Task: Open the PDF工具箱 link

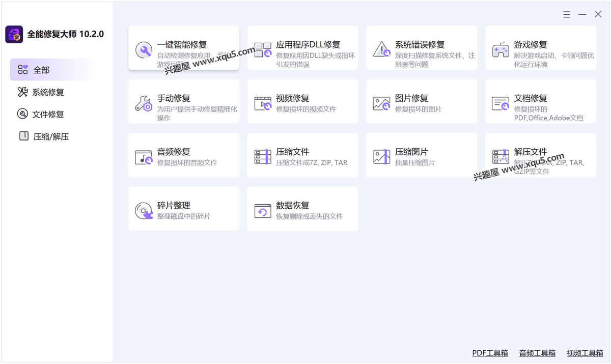Action: point(490,353)
